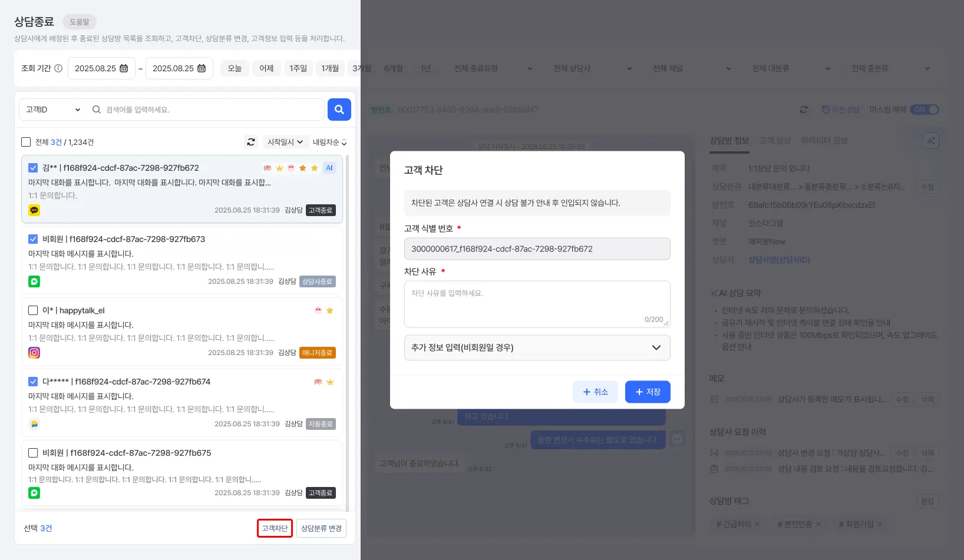The image size is (964, 560).
Task: Click the 고객차단 button
Action: (x=275, y=528)
